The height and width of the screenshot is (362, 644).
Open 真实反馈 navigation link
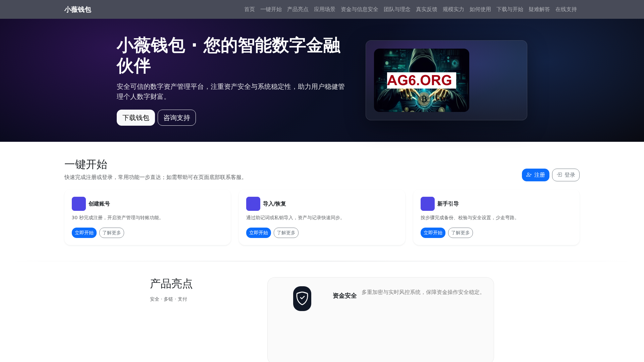(x=426, y=9)
